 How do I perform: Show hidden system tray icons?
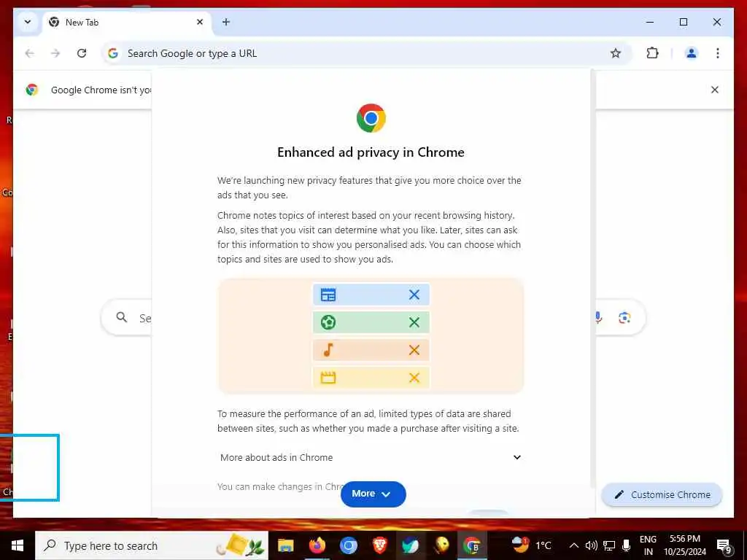(573, 545)
